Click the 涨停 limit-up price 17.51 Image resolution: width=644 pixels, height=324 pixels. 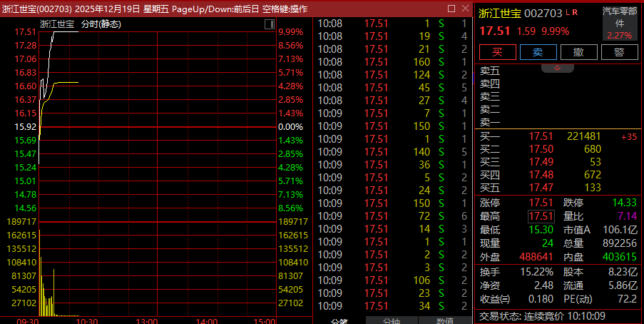pos(541,203)
